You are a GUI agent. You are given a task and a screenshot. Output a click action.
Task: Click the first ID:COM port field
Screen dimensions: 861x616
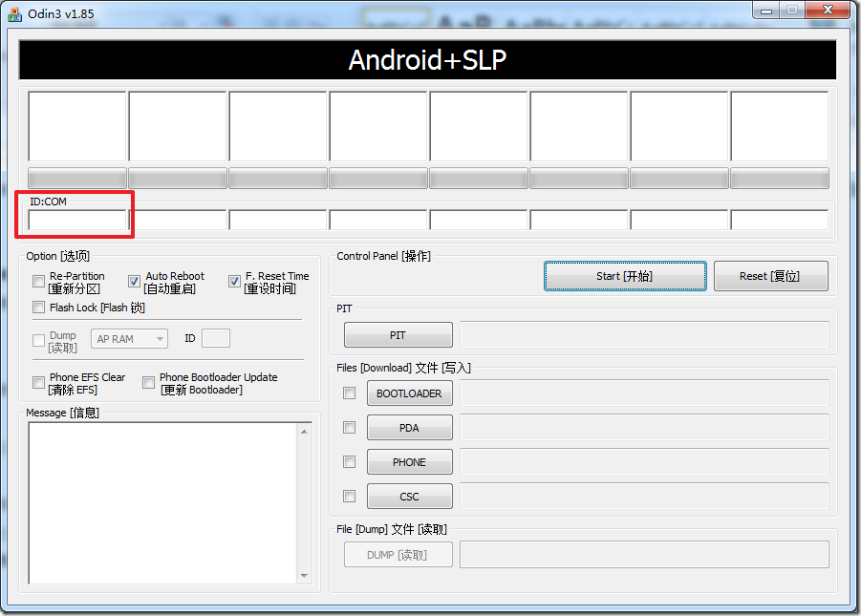pos(77,221)
